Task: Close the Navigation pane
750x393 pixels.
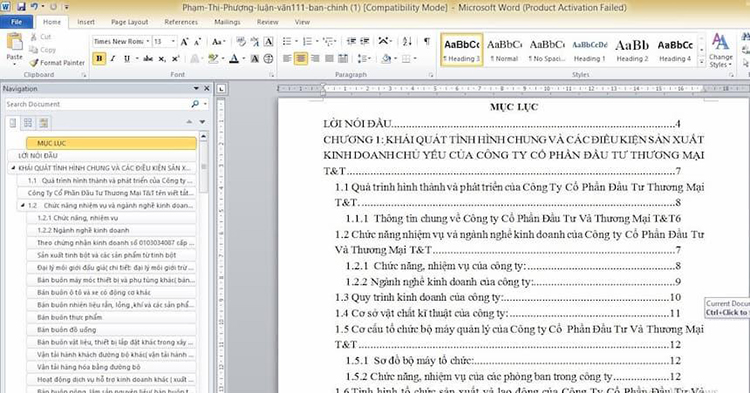Action: tap(207, 88)
